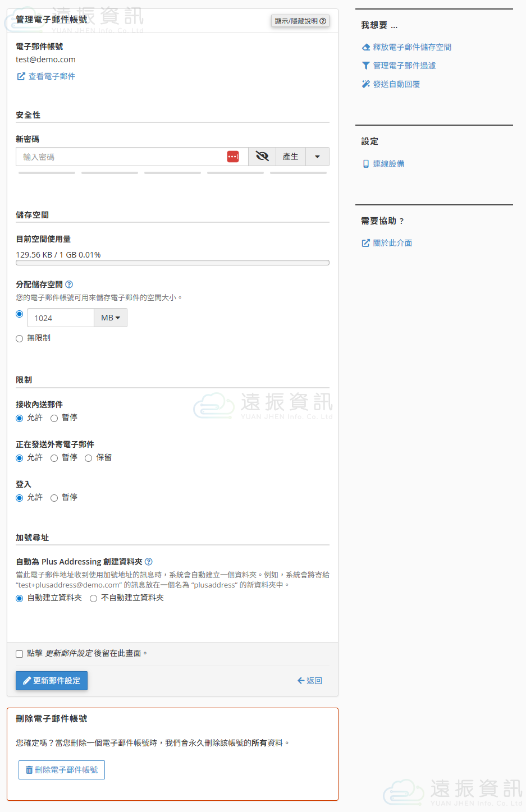Screen dimensions: 526x812
Task: Click the eraser icon for 釋放電子郵件儲存空間
Action: 366,47
